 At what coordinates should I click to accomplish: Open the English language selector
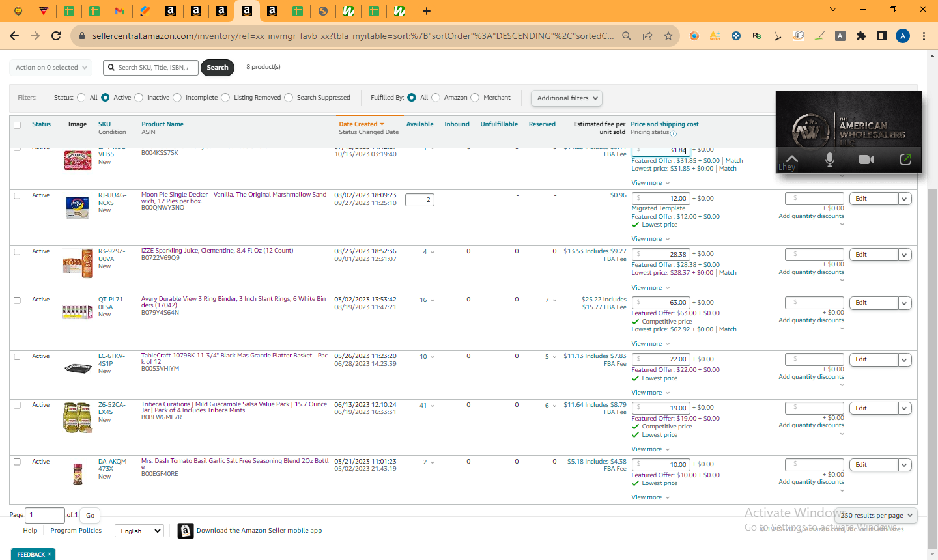tap(139, 531)
